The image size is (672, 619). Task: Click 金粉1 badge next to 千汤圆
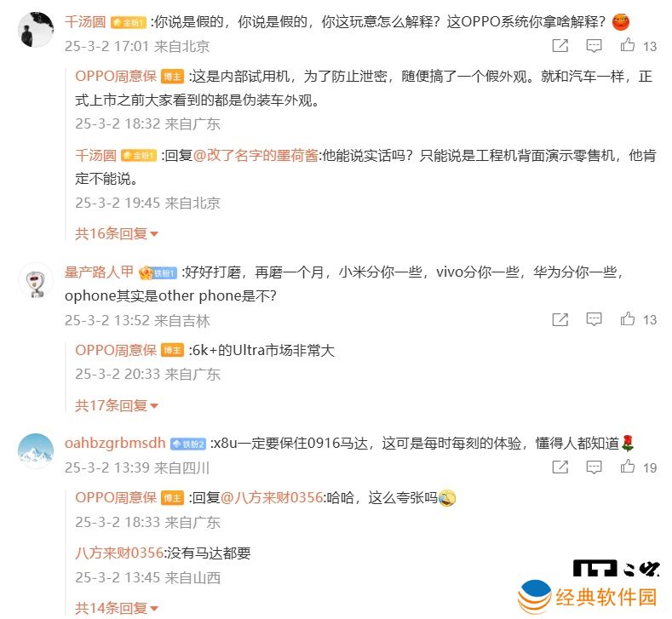click(x=129, y=22)
